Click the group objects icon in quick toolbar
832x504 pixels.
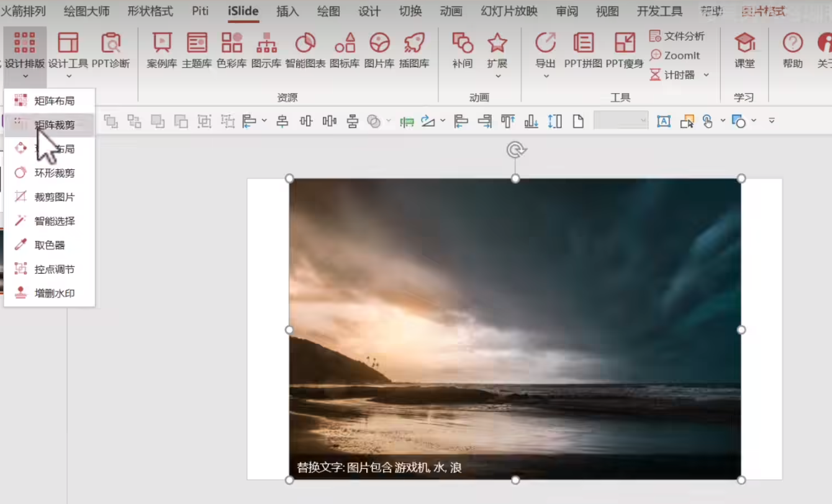click(204, 122)
